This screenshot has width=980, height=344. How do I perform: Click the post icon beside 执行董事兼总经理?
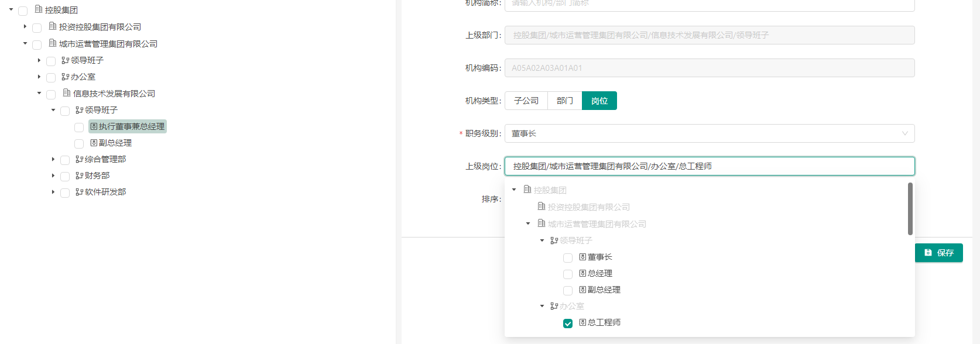tap(94, 126)
